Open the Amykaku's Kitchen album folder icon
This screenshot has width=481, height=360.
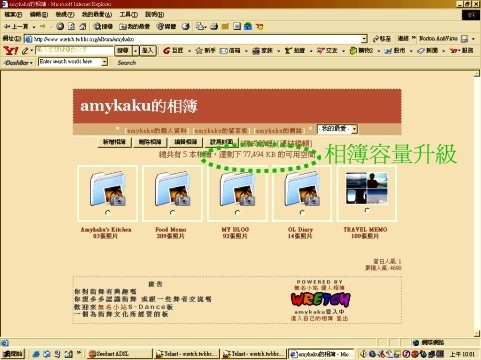[107, 188]
